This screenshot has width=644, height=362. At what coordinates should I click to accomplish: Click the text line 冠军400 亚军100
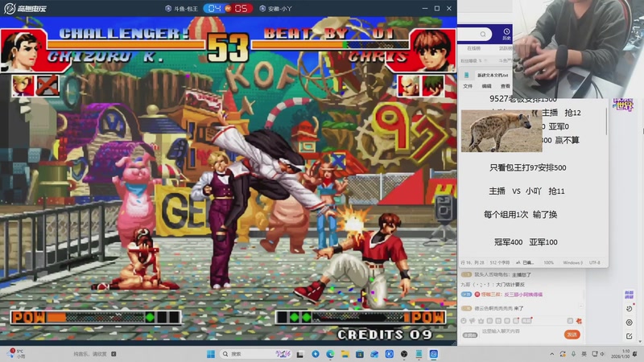[x=526, y=242]
